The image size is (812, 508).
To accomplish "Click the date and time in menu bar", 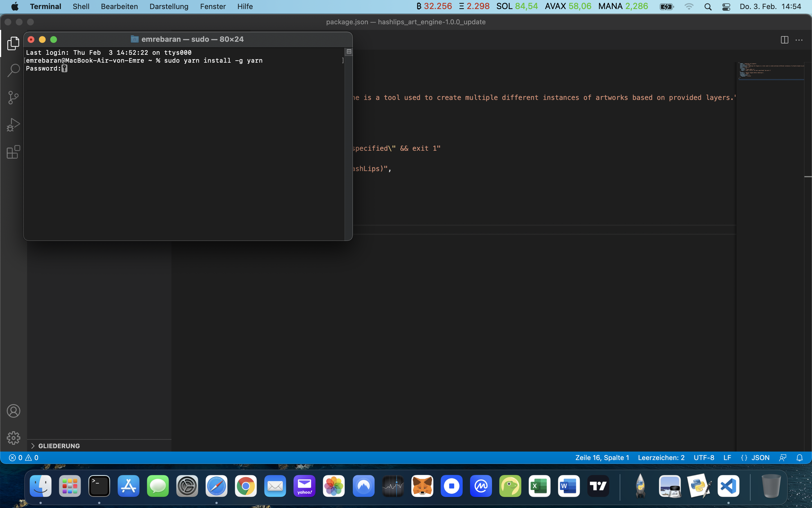I will pos(770,6).
